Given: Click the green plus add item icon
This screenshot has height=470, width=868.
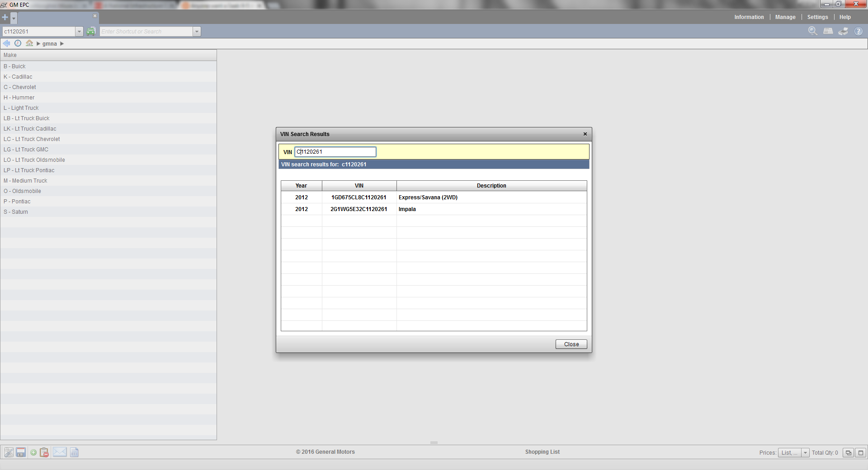Looking at the screenshot, I should click(x=33, y=452).
